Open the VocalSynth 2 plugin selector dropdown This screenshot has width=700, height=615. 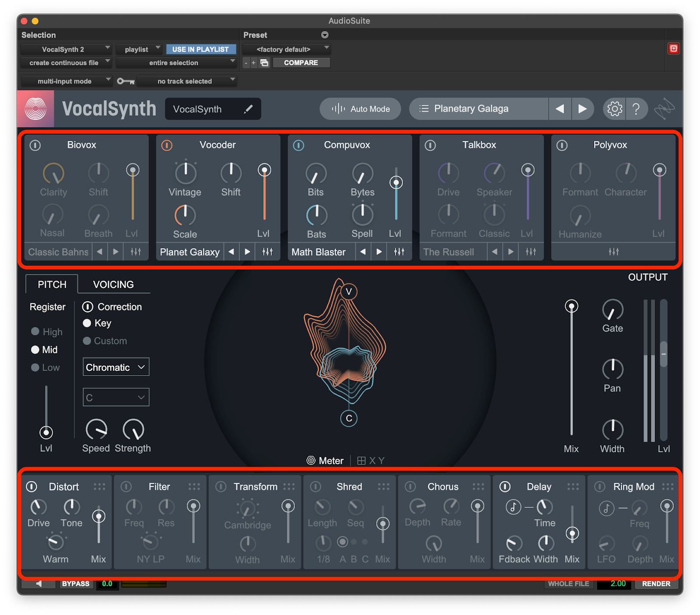[66, 49]
